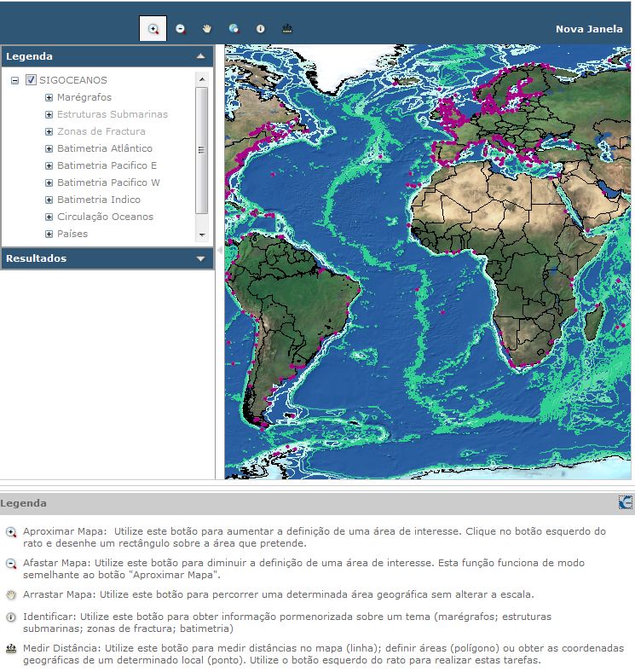This screenshot has height=672, width=635.
Task: Open the Nova Janela link
Action: [x=589, y=29]
